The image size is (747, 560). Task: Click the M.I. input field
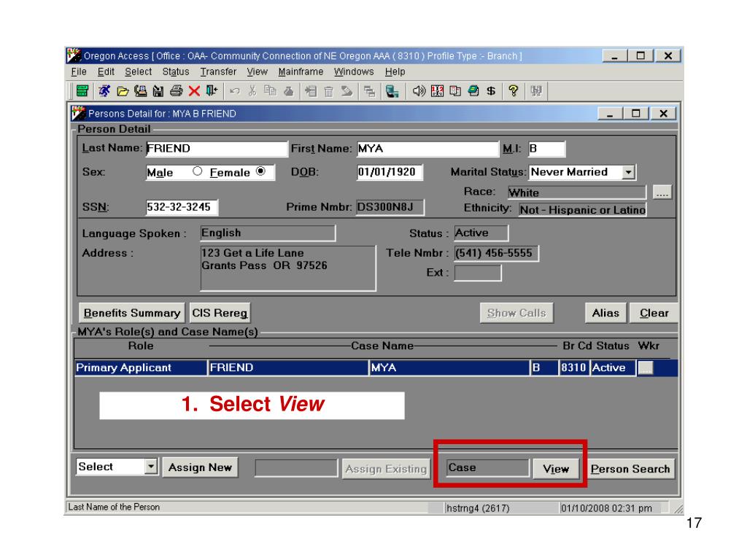coord(547,149)
